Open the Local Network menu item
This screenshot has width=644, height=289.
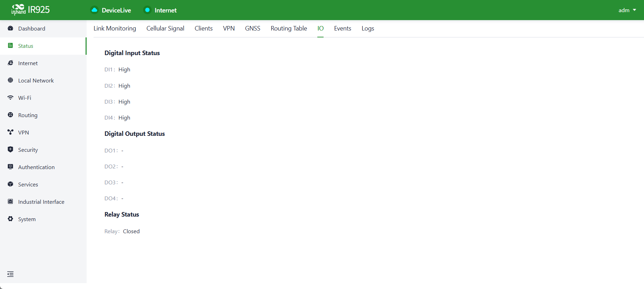tap(43, 80)
